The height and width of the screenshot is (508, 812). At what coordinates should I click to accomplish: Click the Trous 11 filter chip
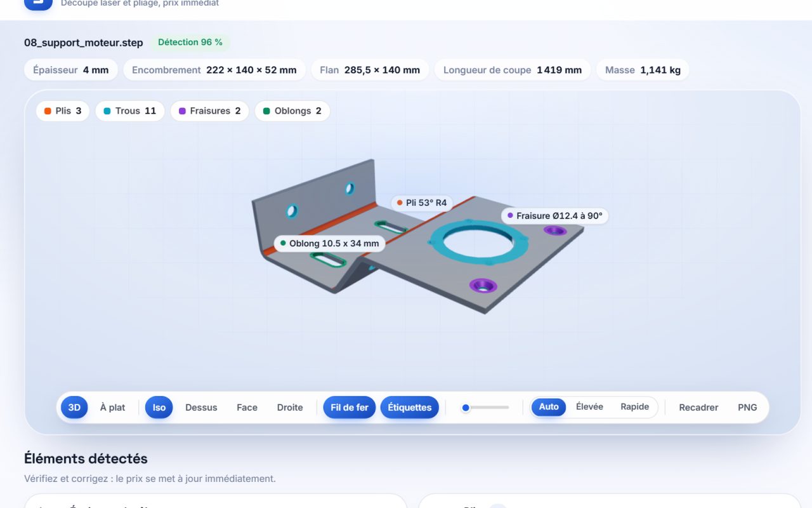[130, 111]
